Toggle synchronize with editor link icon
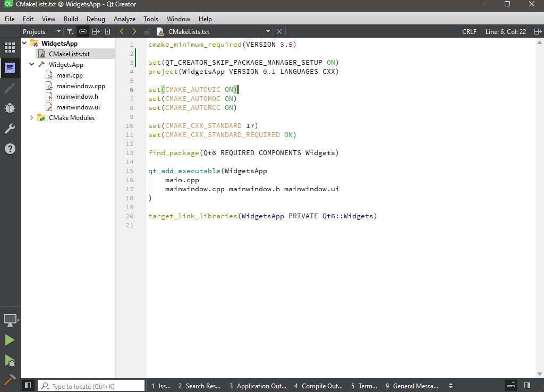Viewport: 544px width, 392px height. (82, 32)
